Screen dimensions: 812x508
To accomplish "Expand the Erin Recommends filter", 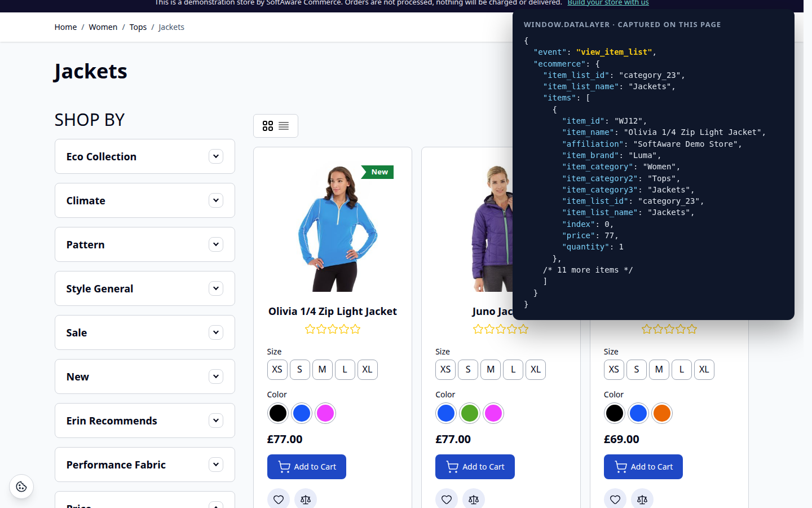I will pyautogui.click(x=145, y=421).
